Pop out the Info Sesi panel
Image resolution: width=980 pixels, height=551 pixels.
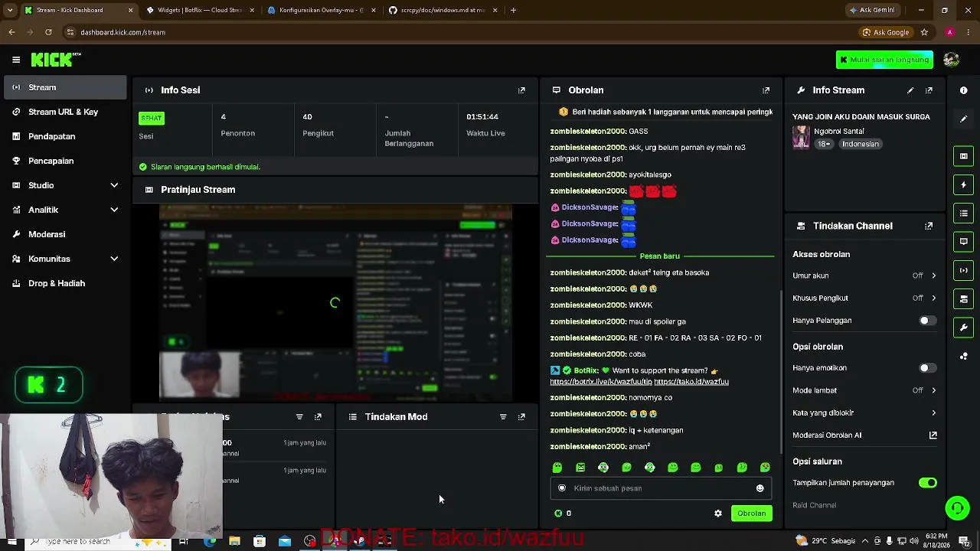pyautogui.click(x=521, y=90)
